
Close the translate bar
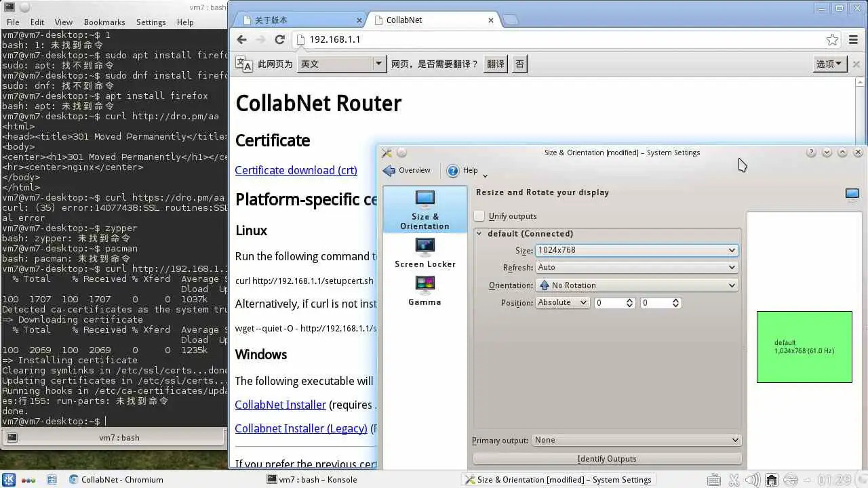[x=856, y=64]
